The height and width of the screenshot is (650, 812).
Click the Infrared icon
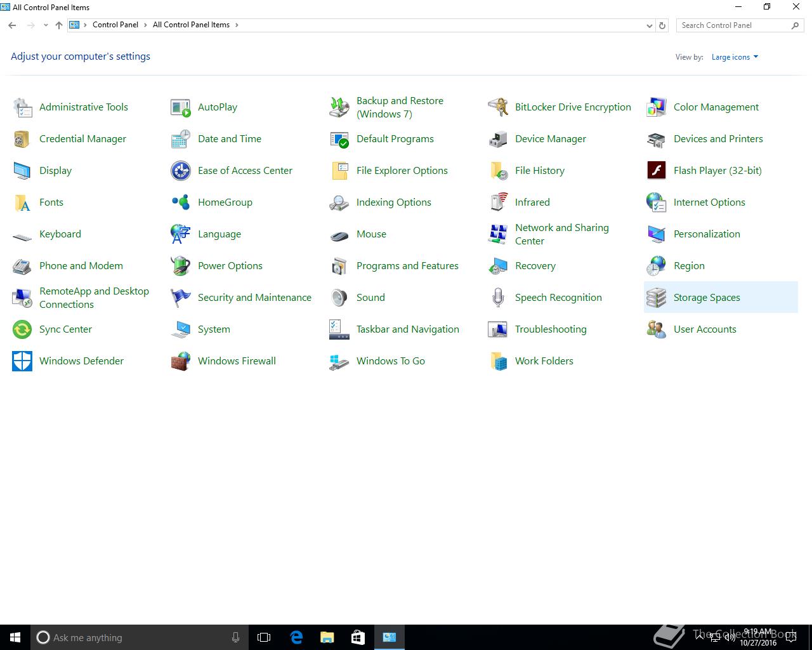tap(498, 202)
